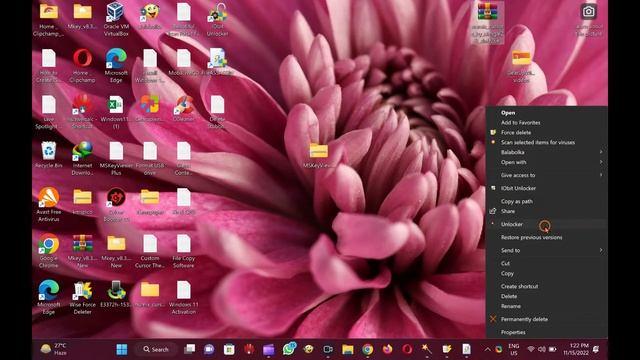Click the ENG US language indicator
Screen dimensions: 640x360
click(x=514, y=349)
